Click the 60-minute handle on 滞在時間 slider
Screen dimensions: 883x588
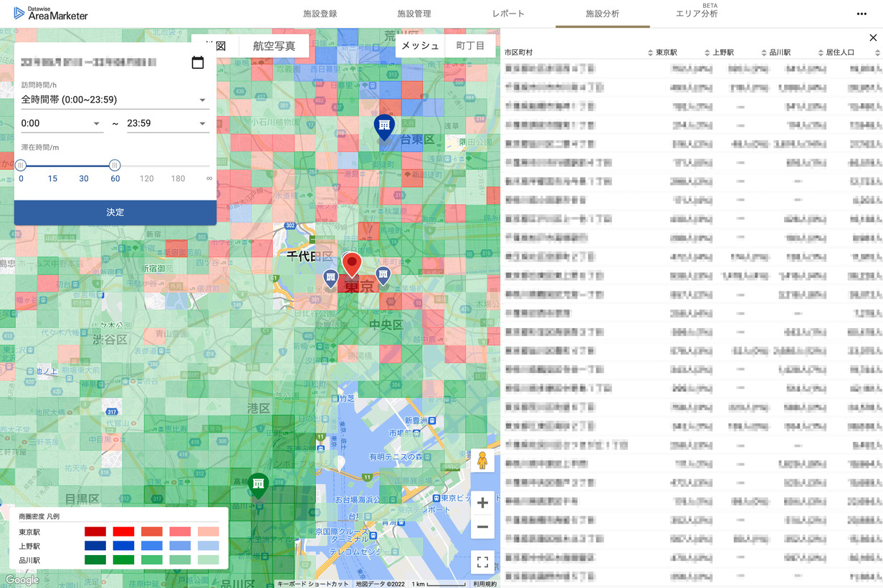(115, 164)
